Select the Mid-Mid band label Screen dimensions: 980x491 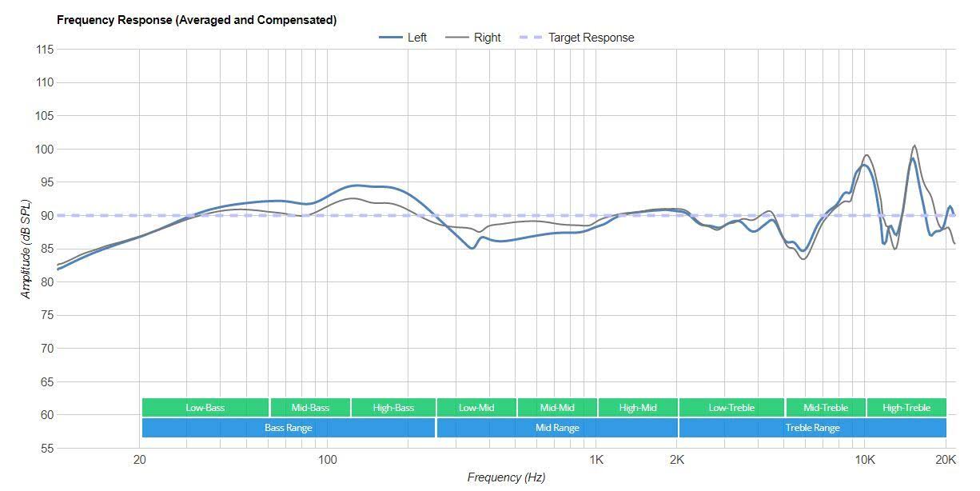point(557,408)
